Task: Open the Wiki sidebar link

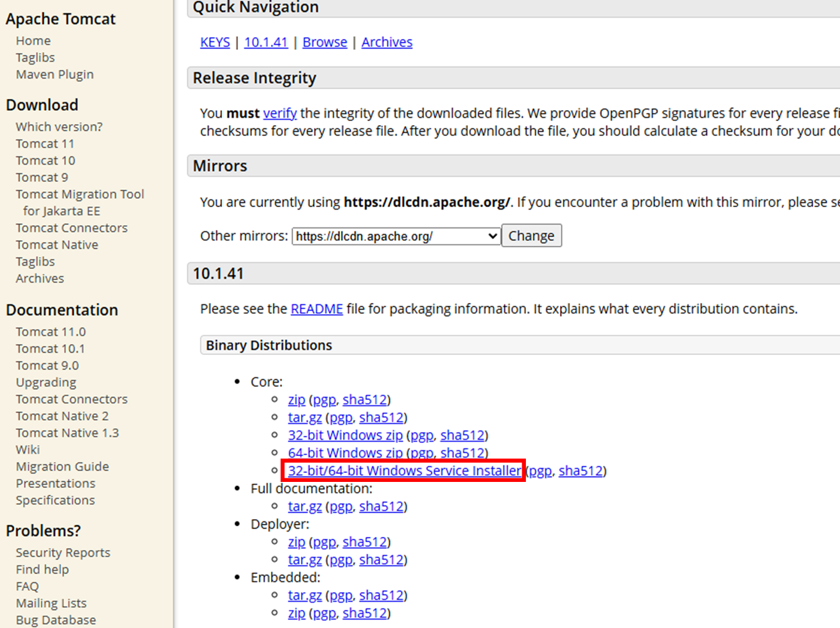Action: click(28, 450)
